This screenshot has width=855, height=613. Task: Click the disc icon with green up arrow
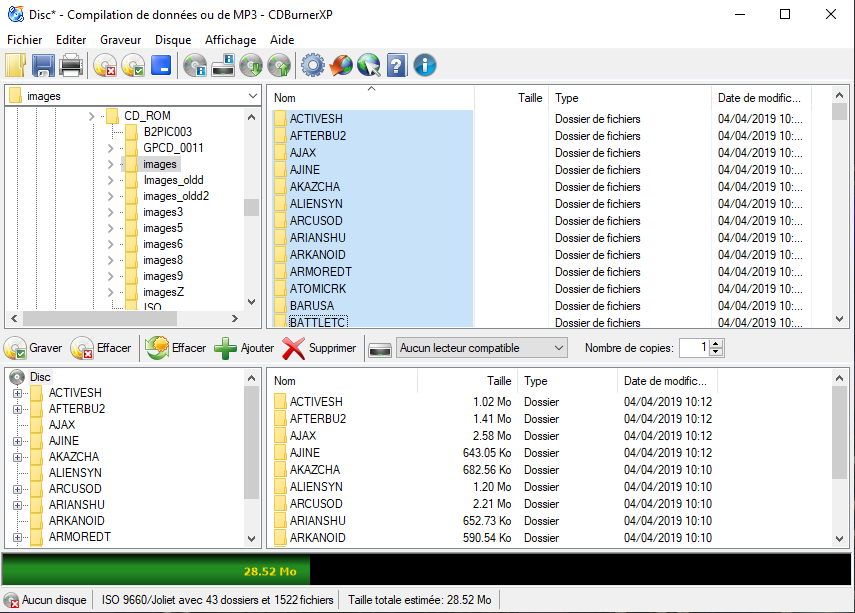pos(279,65)
